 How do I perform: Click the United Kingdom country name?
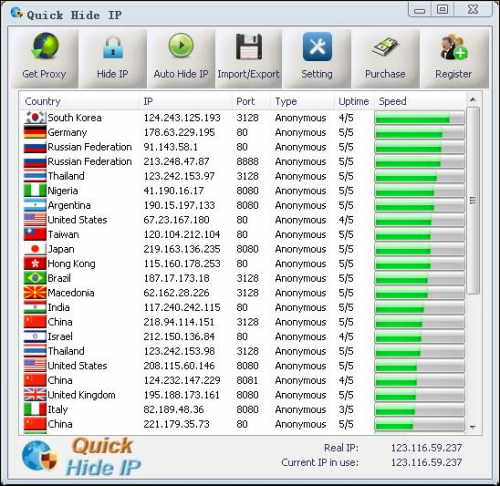[x=81, y=395]
